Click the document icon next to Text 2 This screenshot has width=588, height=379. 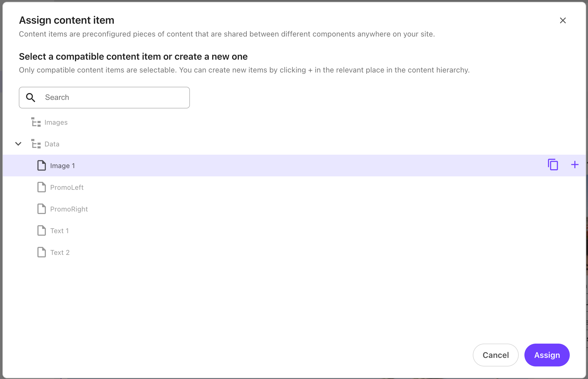[x=41, y=252]
